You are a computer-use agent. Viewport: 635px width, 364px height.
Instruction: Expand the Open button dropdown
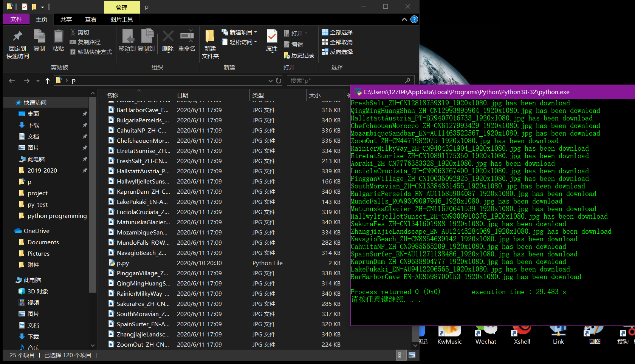306,33
